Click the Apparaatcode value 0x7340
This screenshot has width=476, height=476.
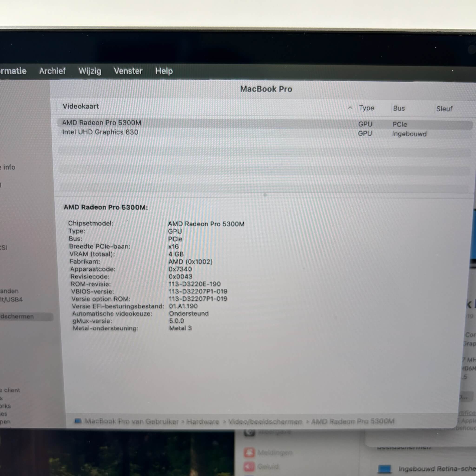tap(180, 269)
